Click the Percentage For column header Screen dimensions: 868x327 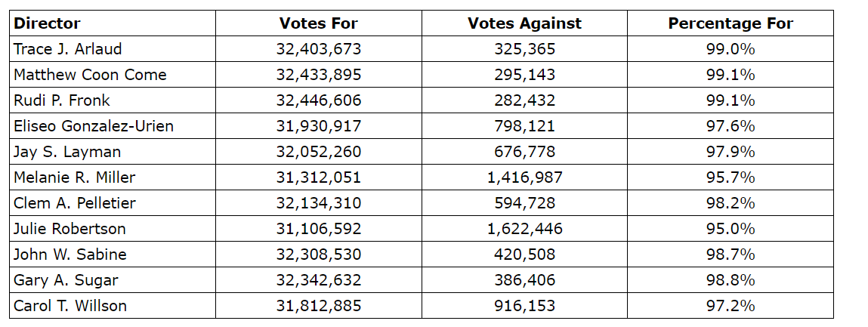click(731, 23)
